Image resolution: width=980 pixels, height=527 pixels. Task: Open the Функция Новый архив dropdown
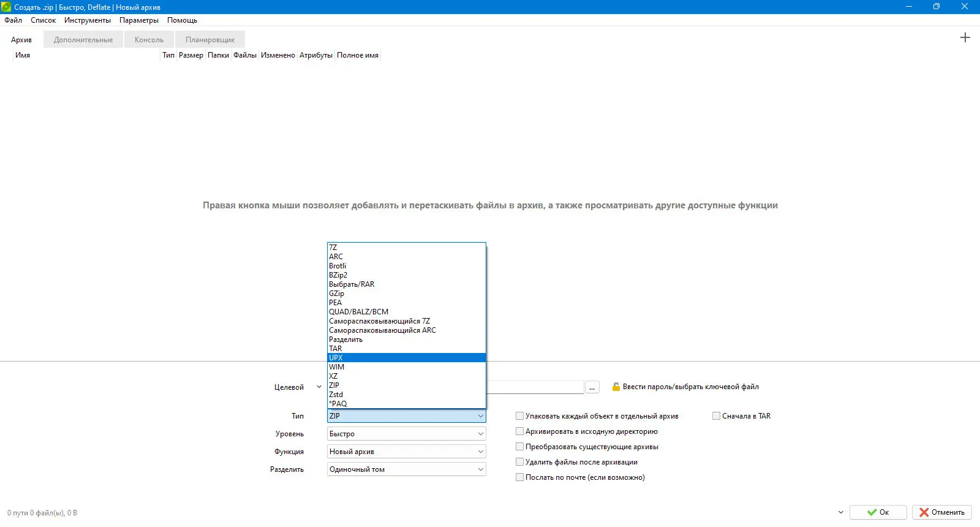coord(407,452)
